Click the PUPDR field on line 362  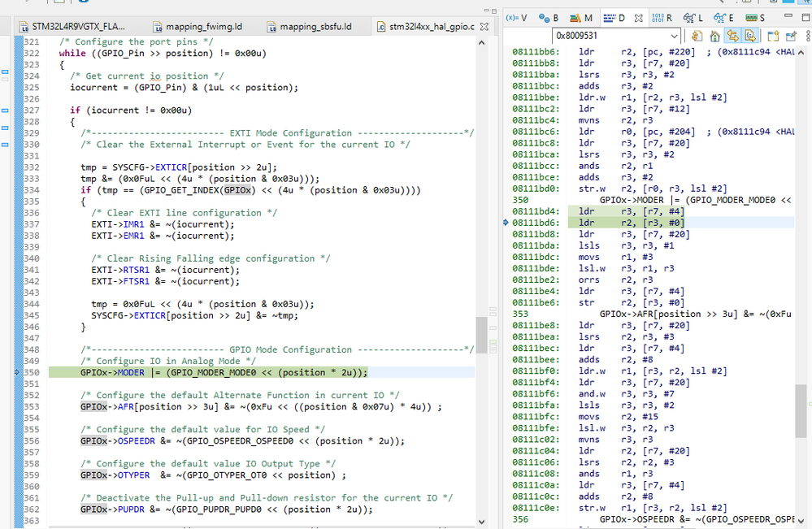click(131, 509)
